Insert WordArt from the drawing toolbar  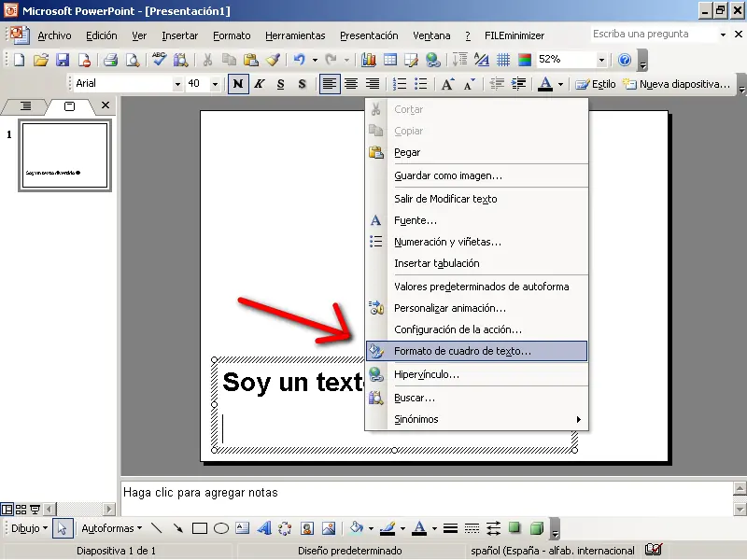click(x=264, y=528)
